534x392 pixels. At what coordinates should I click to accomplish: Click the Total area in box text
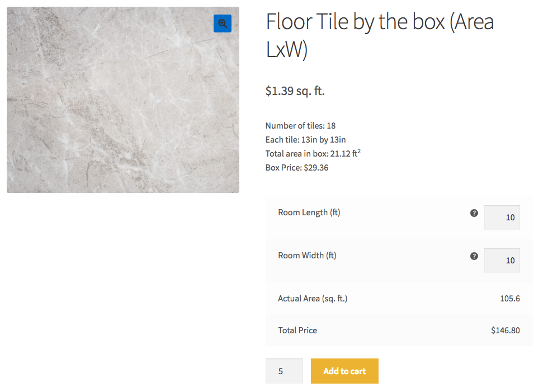click(x=311, y=153)
